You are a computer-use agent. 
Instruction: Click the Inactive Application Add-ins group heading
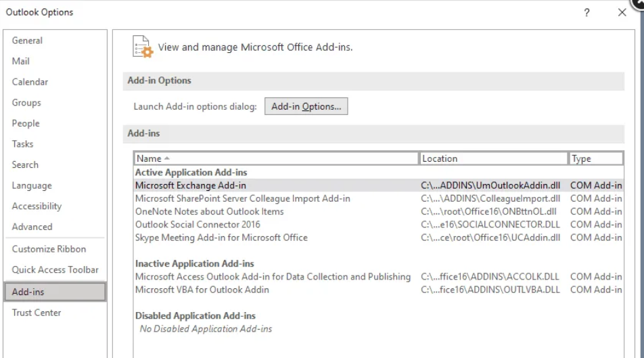(195, 263)
